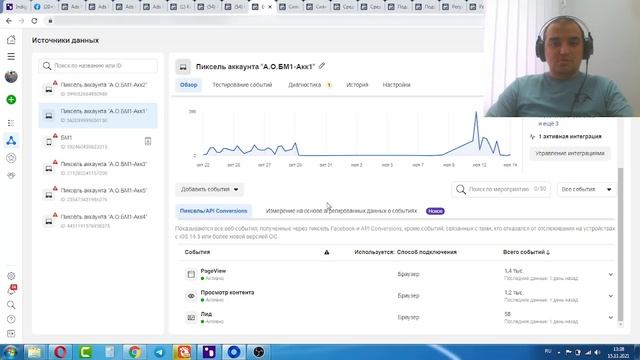Open notifications bell with red badge

click(x=11, y=290)
